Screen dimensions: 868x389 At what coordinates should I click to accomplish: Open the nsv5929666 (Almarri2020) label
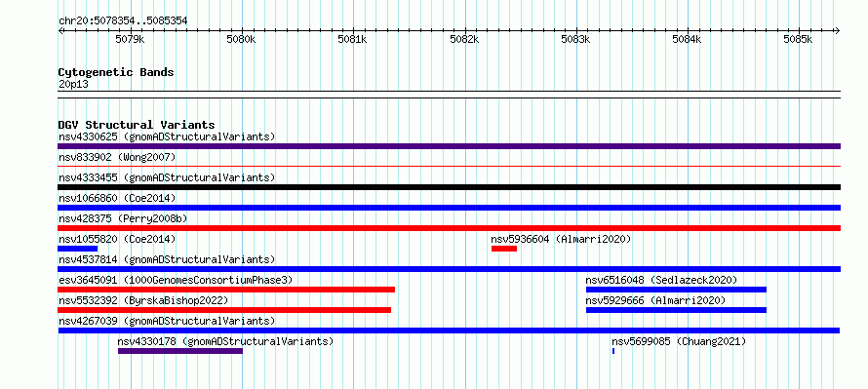pyautogui.click(x=656, y=300)
